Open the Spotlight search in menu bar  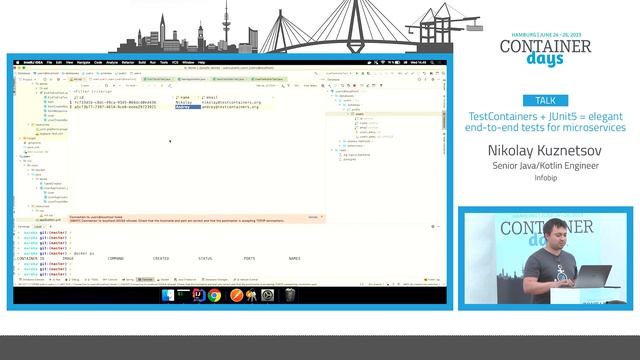[431, 62]
